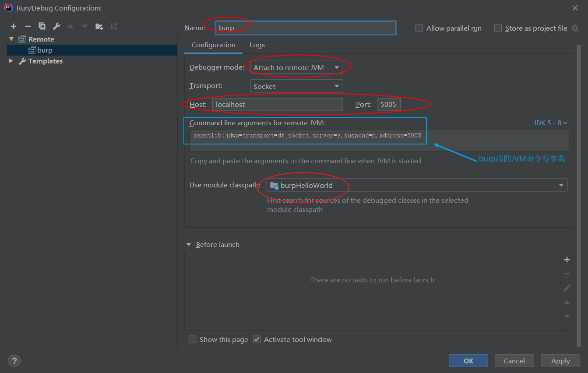Move before launch task up arrow
The image size is (588, 373).
(x=567, y=302)
